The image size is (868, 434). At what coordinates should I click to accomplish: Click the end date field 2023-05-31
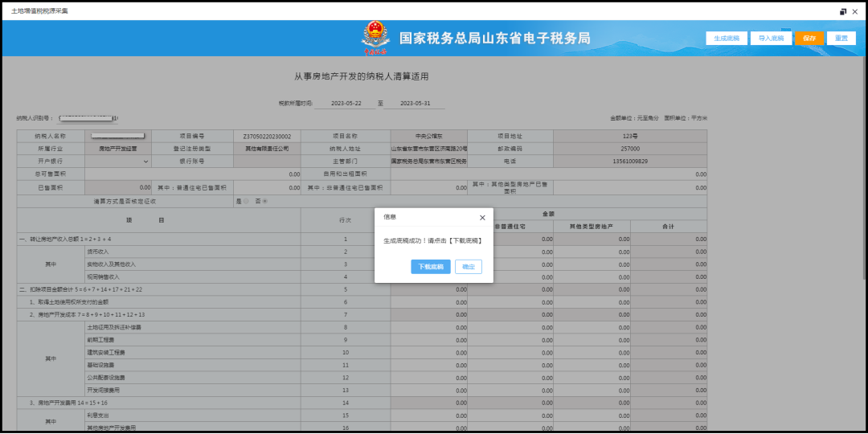click(x=415, y=104)
